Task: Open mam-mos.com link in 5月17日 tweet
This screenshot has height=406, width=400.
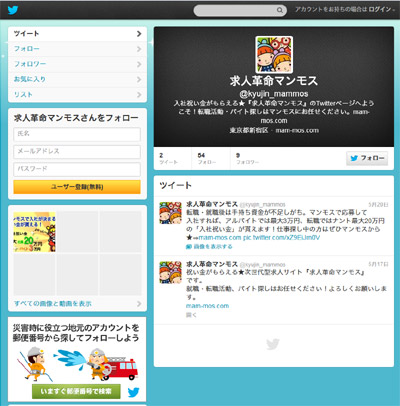Action: coord(207,306)
